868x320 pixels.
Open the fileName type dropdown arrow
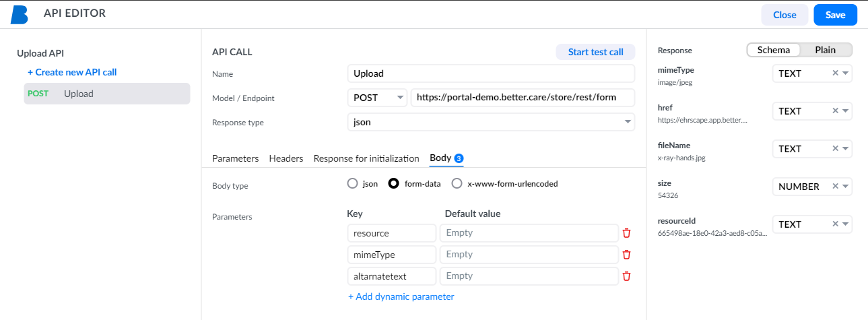click(845, 149)
